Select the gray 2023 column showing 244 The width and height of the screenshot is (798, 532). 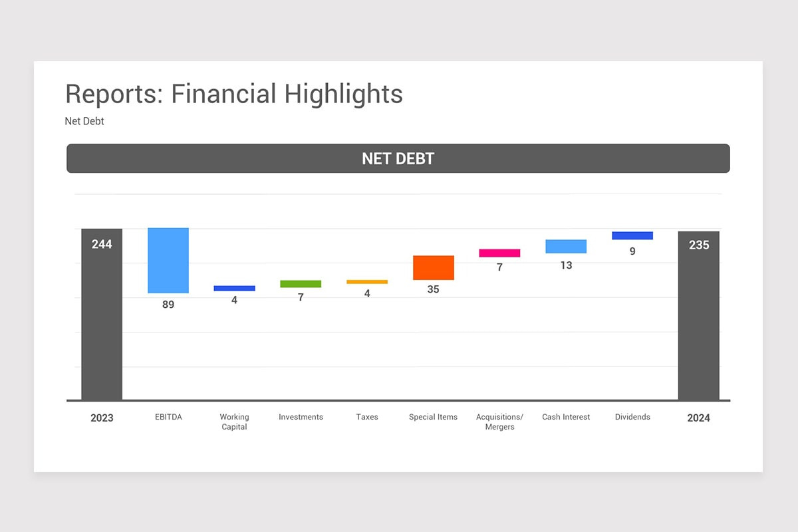(x=101, y=313)
